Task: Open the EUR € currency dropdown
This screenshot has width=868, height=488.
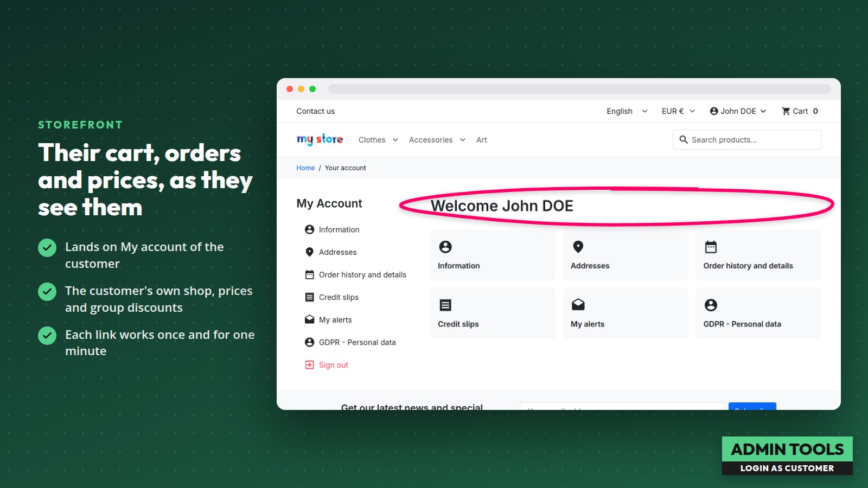Action: pos(678,111)
